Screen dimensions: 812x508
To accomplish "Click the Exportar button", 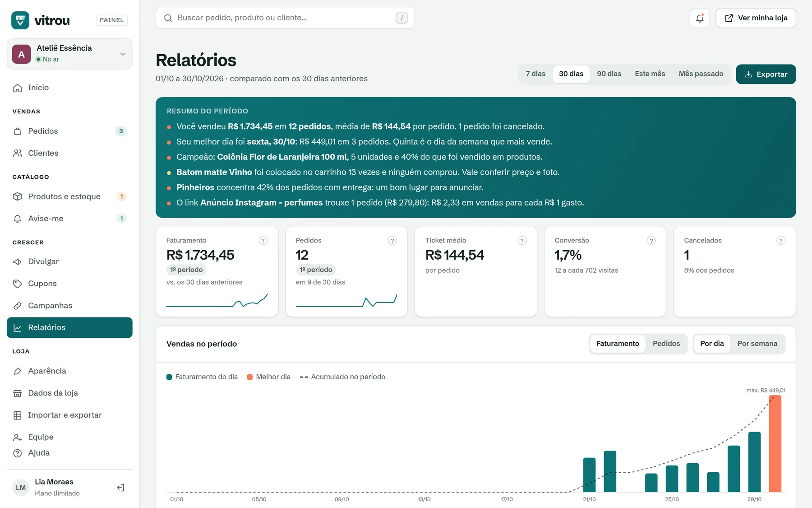I will click(766, 74).
